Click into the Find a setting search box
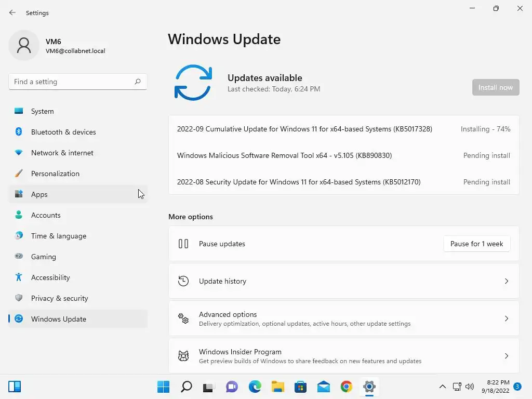 tap(78, 82)
